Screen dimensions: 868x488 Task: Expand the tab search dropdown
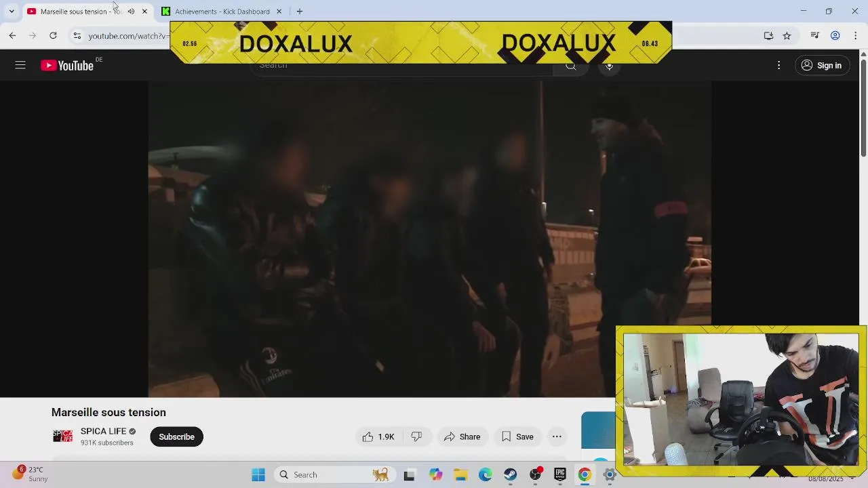tap(12, 11)
